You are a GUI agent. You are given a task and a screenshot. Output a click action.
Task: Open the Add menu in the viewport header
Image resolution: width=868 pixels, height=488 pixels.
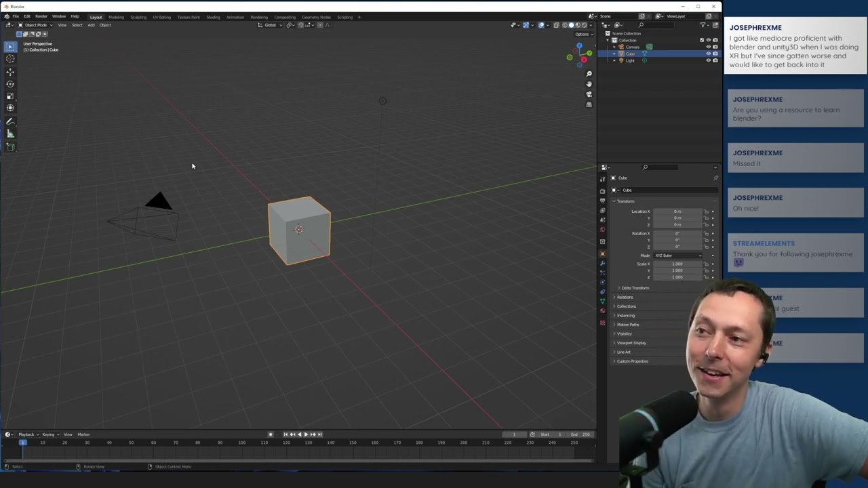[91, 25]
